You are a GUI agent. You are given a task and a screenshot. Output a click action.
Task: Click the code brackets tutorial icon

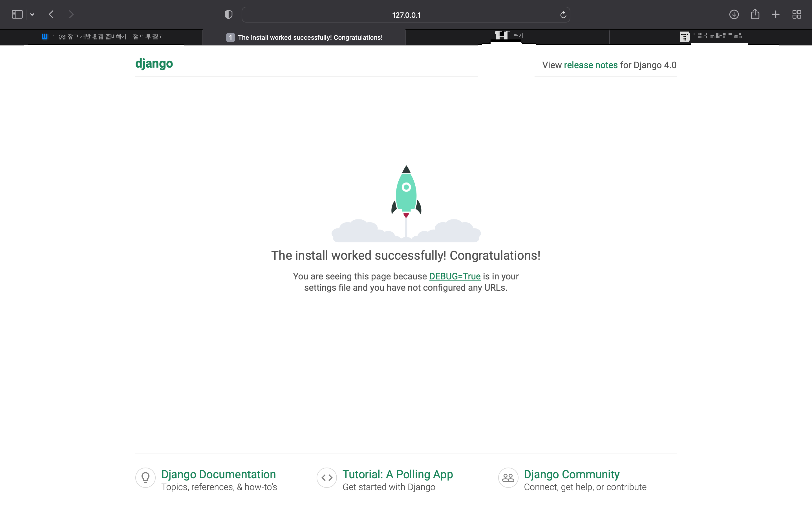327,477
